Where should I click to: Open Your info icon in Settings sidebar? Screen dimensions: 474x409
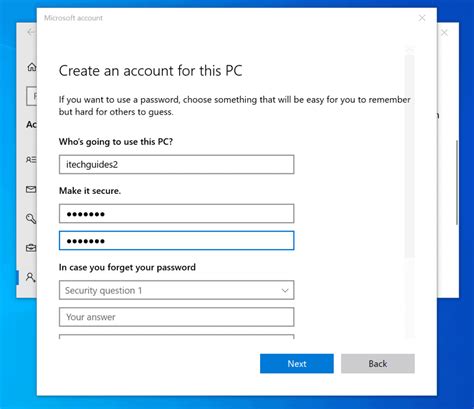pos(31,160)
